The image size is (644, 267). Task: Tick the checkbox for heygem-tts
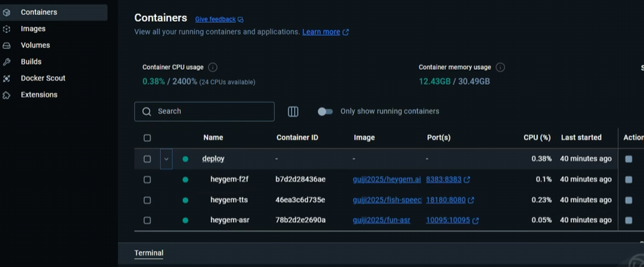147,200
